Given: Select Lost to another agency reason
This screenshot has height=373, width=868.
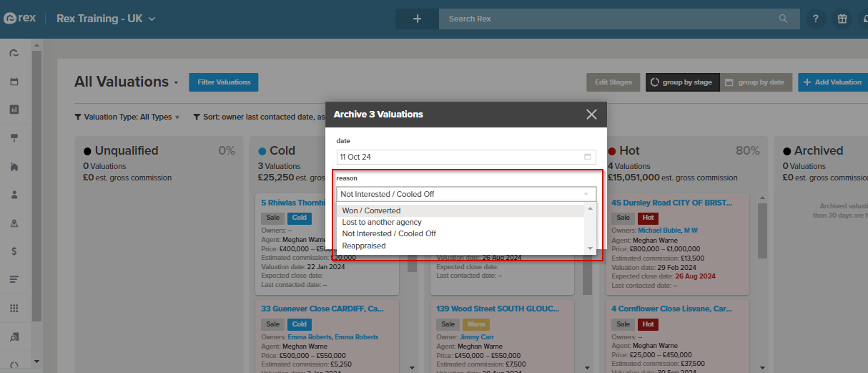Looking at the screenshot, I should (x=461, y=222).
